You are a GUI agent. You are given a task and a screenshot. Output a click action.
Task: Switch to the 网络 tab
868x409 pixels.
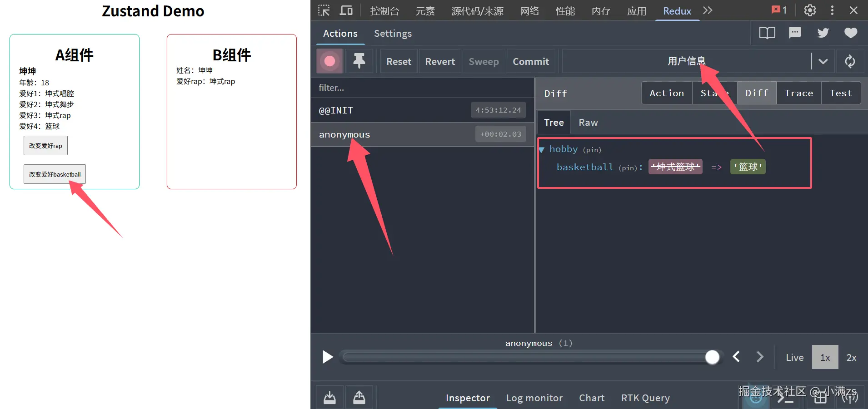(x=529, y=11)
